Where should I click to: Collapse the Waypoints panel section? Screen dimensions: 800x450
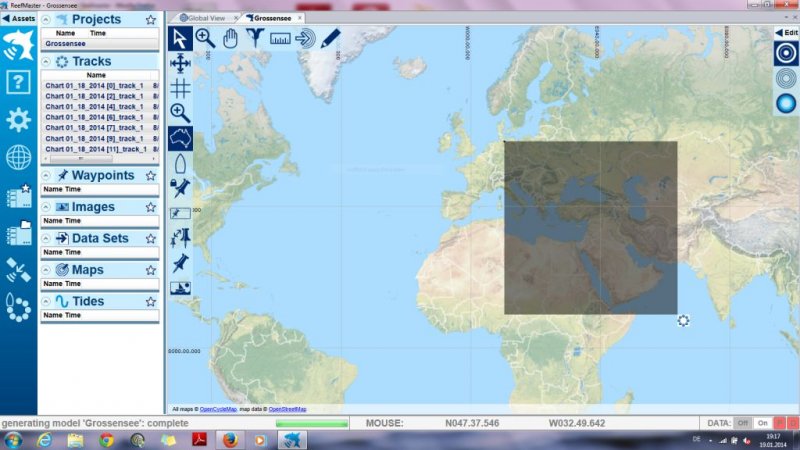pyautogui.click(x=47, y=175)
